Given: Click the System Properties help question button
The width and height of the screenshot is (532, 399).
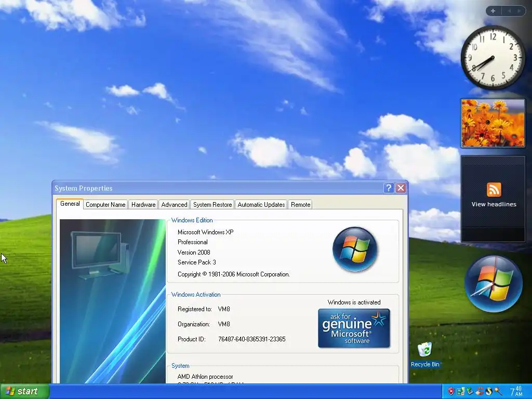Looking at the screenshot, I should pos(389,188).
